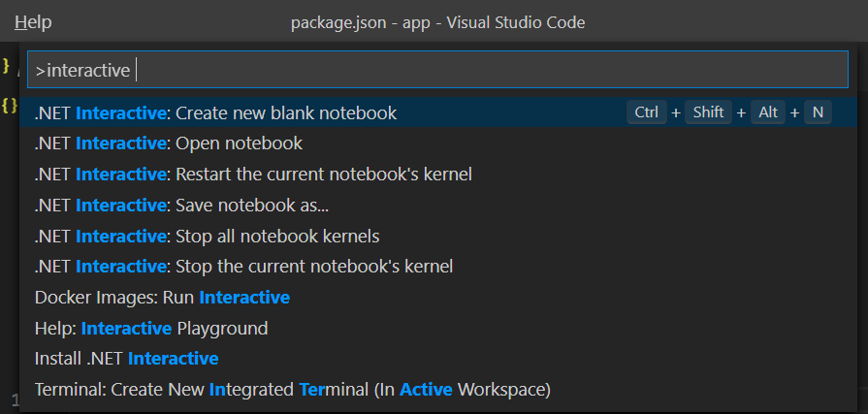Run .NET Interactive: Create new blank notebook
The width and height of the screenshot is (868, 414).
click(x=215, y=112)
